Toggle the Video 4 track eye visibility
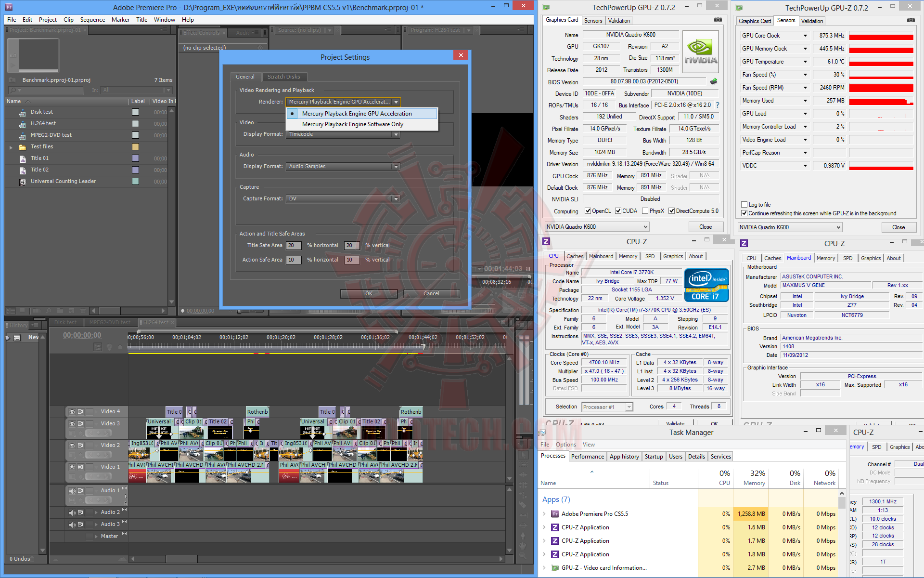Image resolution: width=924 pixels, height=578 pixels. 72,412
